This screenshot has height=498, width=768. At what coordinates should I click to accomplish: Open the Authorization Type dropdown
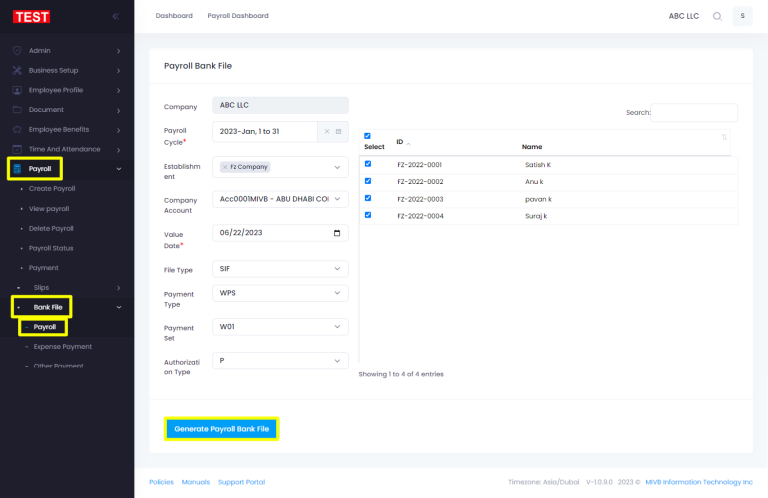click(x=280, y=361)
